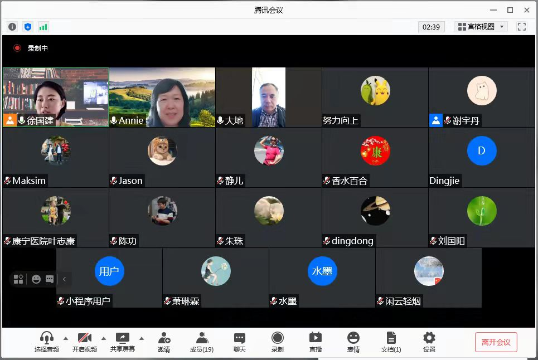Open the invite participants icon
This screenshot has width=538, height=360.
(x=164, y=338)
